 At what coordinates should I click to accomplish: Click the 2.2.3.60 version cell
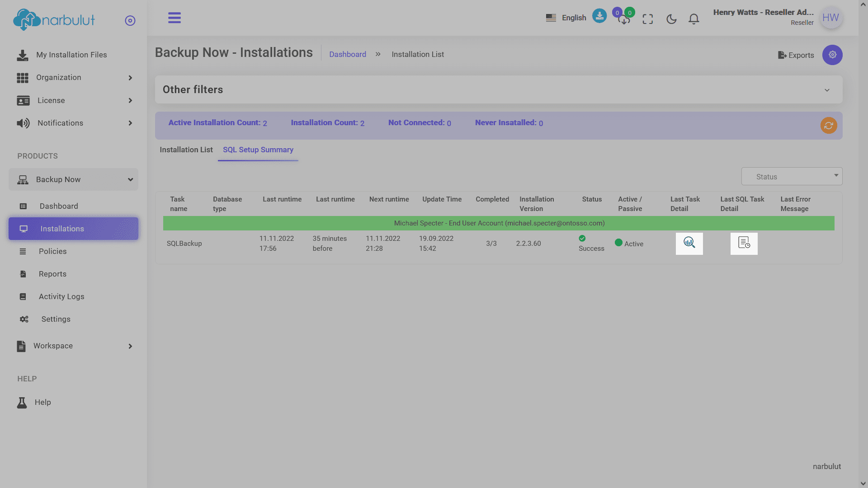coord(528,244)
